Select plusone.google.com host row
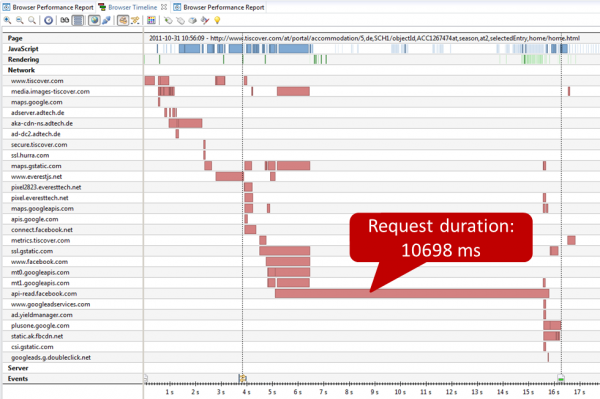This screenshot has width=600, height=399. [x=73, y=326]
